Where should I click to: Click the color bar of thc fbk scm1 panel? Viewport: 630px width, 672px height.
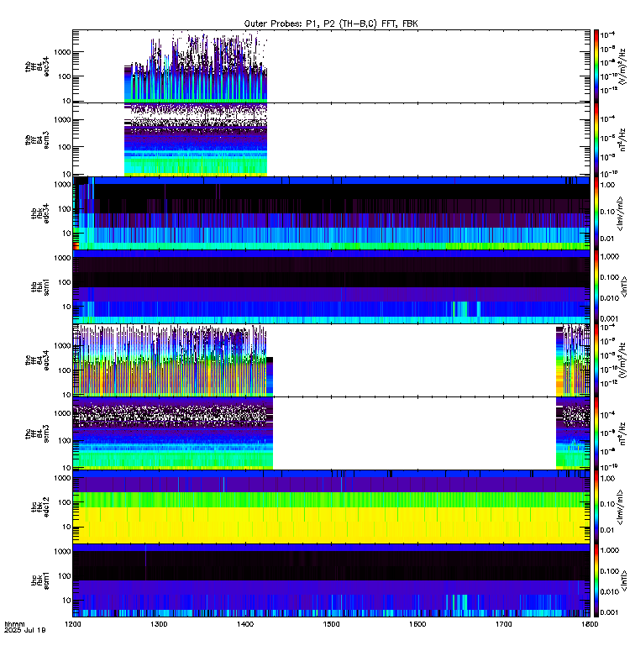(596, 580)
